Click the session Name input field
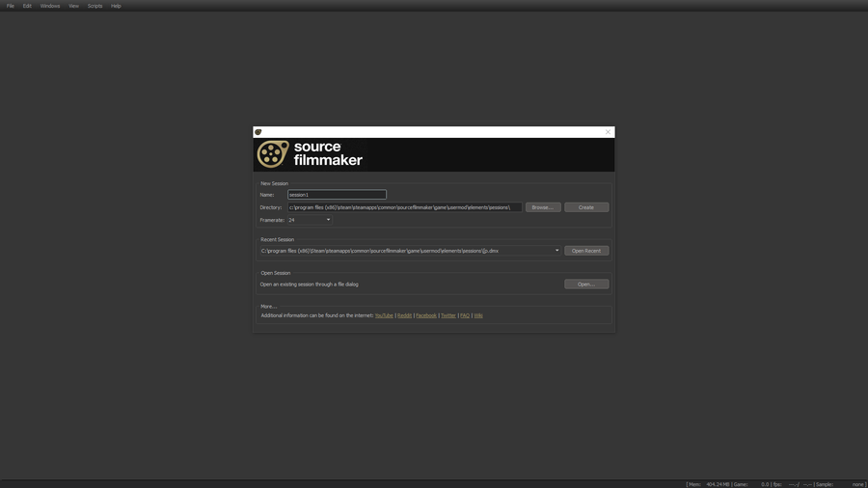Screen dimensions: 868x488 [337, 195]
